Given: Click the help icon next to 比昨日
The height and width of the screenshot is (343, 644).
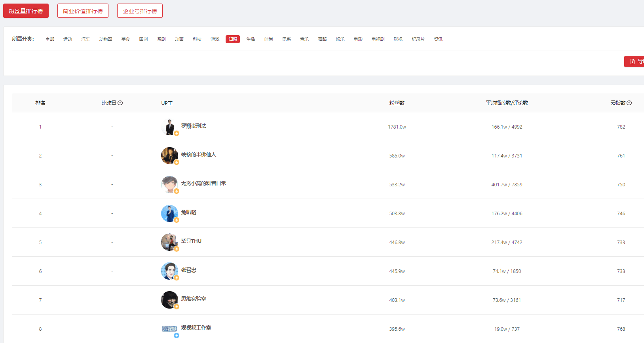Looking at the screenshot, I should (x=120, y=103).
